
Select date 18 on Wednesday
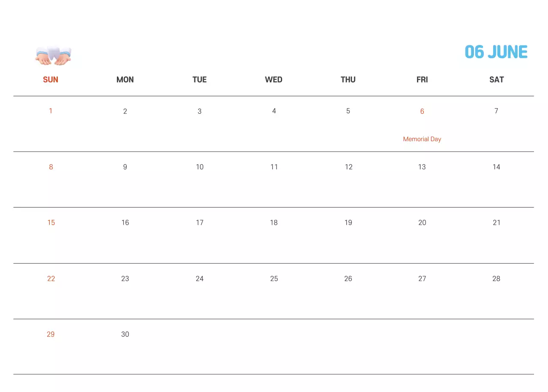pos(274,223)
